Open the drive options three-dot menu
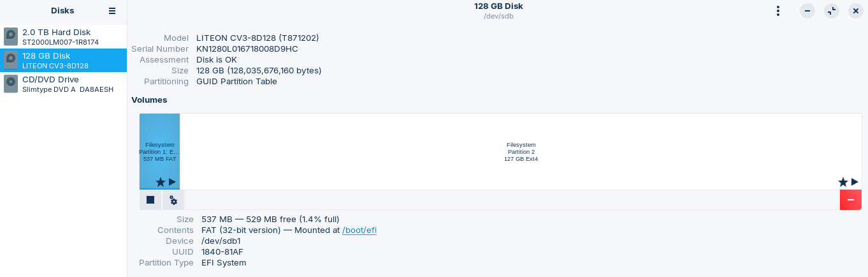 (x=778, y=11)
